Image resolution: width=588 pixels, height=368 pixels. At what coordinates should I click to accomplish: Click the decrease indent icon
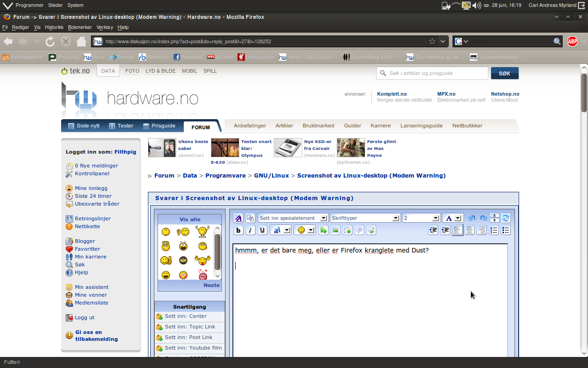pyautogui.click(x=433, y=230)
